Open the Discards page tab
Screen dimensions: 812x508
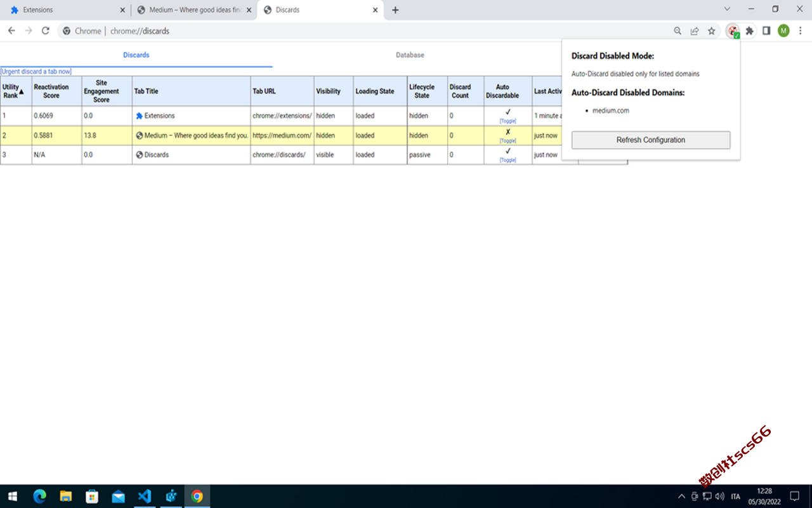tap(136, 55)
